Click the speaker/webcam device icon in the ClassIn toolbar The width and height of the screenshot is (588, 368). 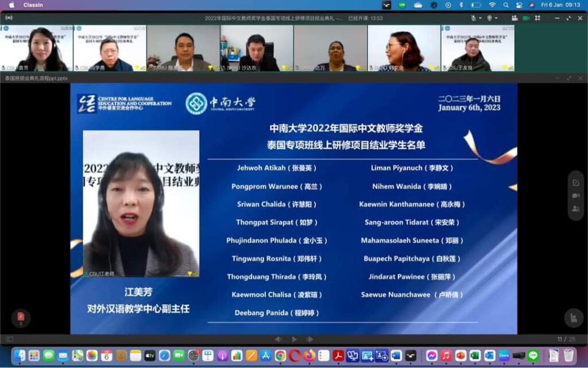489,18
